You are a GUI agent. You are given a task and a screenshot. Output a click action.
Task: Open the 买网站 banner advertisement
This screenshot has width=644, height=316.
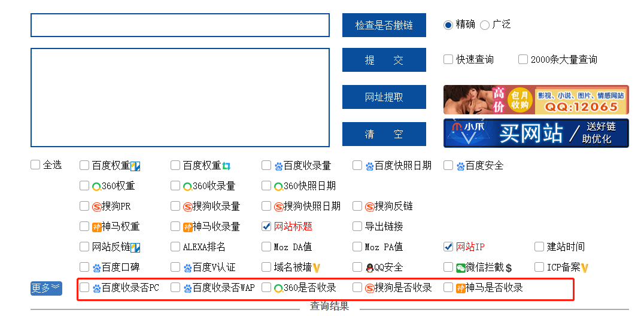(536, 133)
